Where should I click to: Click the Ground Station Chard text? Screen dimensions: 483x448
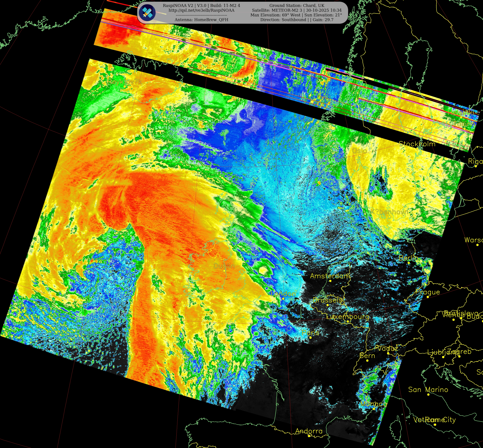(x=297, y=5)
